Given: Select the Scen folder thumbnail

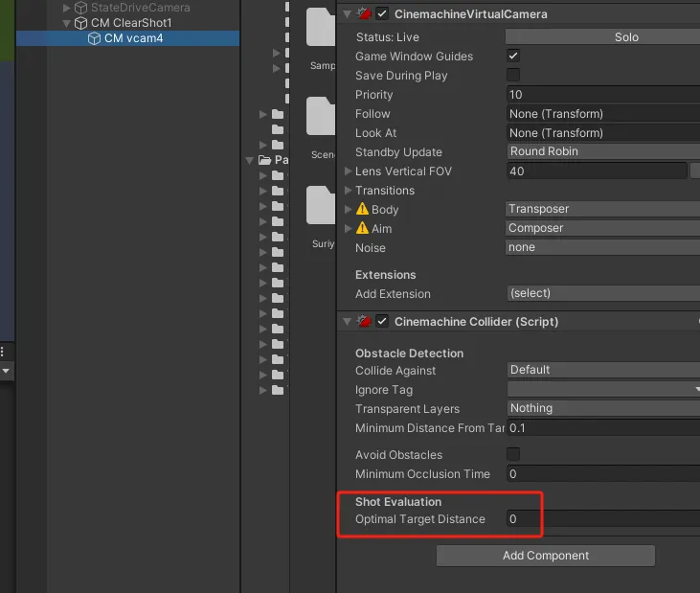Looking at the screenshot, I should pyautogui.click(x=321, y=116).
